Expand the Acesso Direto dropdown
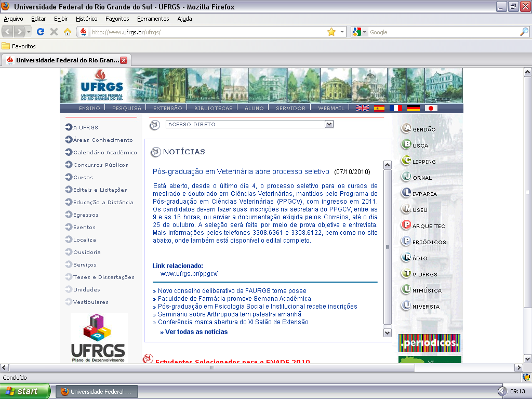Viewport: 532px width, 399px height. point(328,124)
